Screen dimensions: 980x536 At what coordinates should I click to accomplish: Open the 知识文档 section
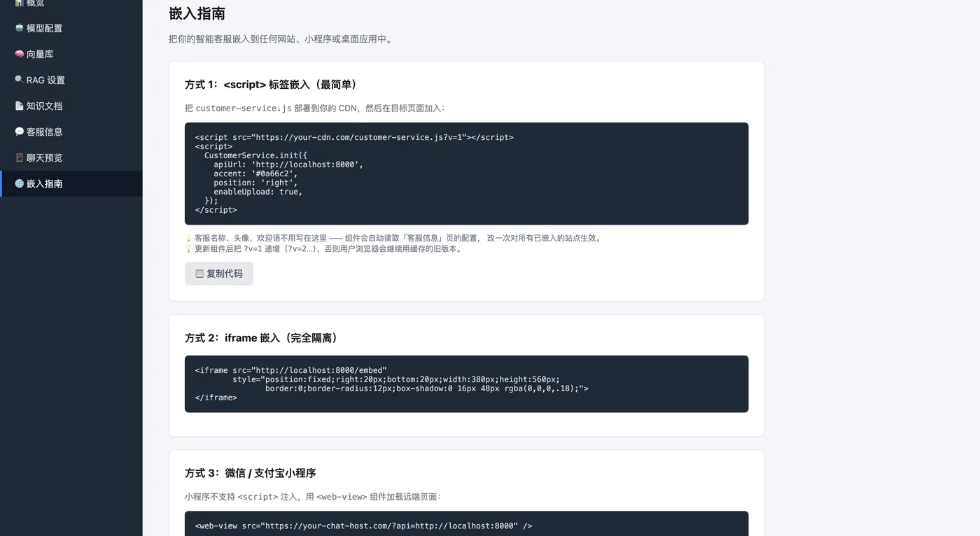(71, 106)
